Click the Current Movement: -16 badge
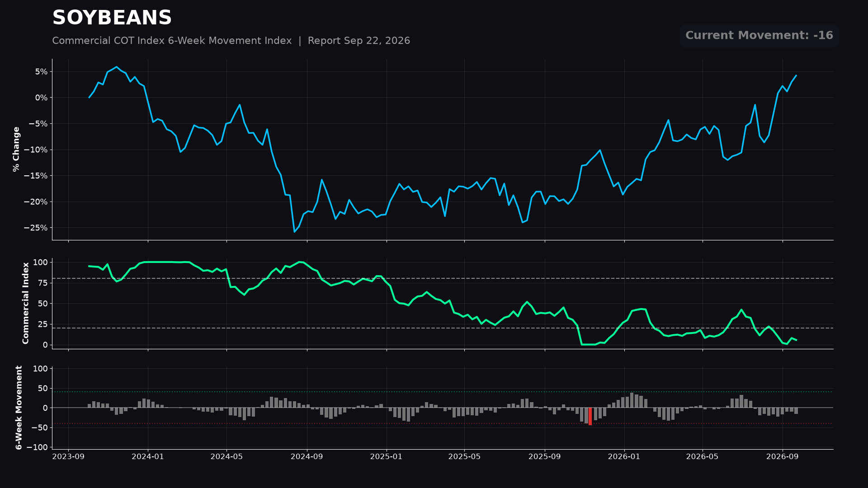Screen dimensions: 868x488 click(x=759, y=36)
